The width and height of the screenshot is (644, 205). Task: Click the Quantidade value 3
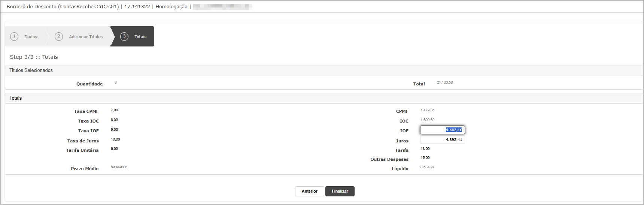tap(116, 82)
